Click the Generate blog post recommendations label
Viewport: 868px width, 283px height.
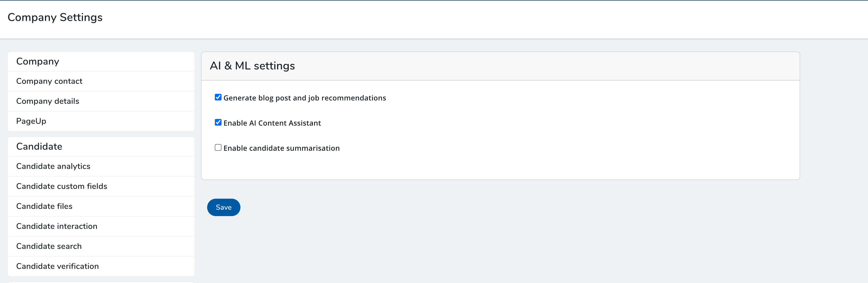coord(305,98)
